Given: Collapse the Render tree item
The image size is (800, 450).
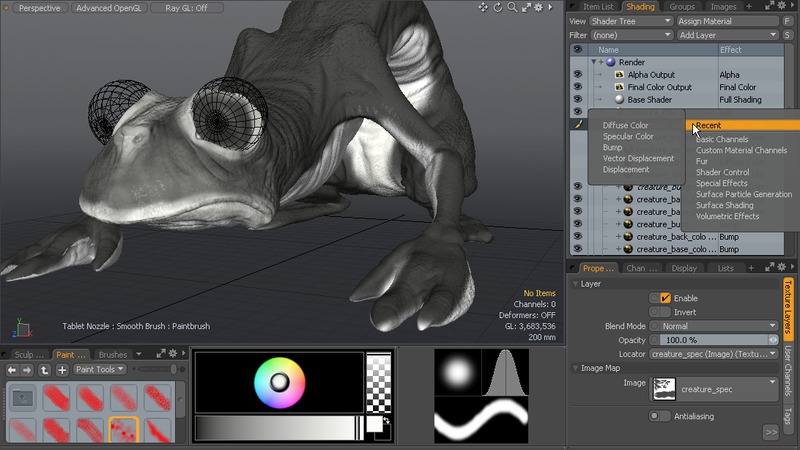Looking at the screenshot, I should [x=594, y=62].
